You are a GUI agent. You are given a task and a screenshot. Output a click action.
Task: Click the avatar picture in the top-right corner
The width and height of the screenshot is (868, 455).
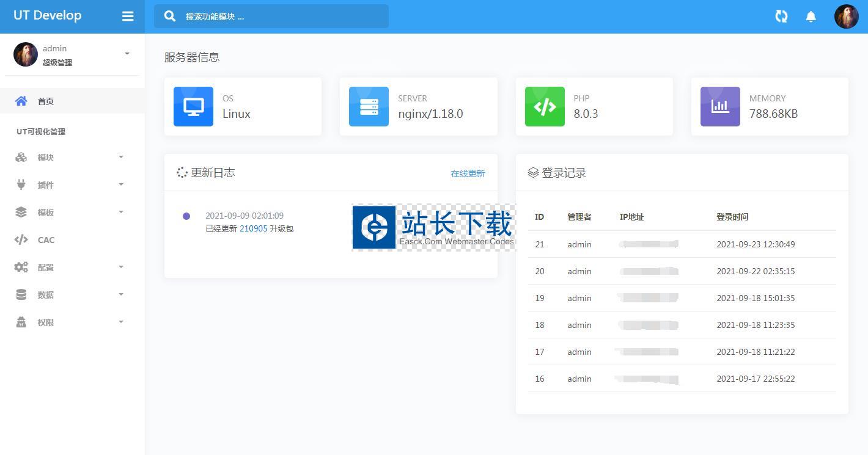(x=847, y=16)
